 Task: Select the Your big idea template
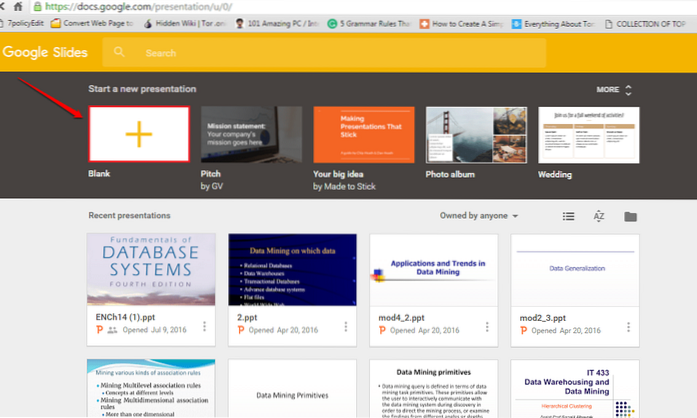363,134
